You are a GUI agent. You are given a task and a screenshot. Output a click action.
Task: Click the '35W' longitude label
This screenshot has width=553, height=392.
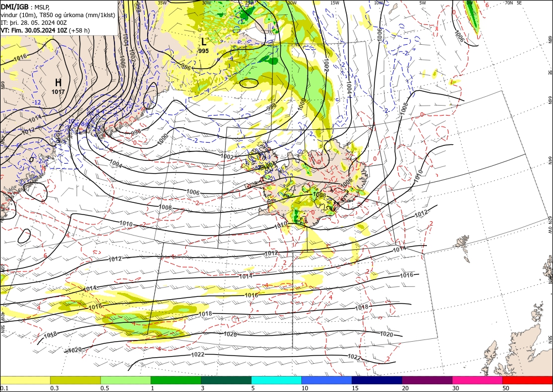(x=162, y=3)
